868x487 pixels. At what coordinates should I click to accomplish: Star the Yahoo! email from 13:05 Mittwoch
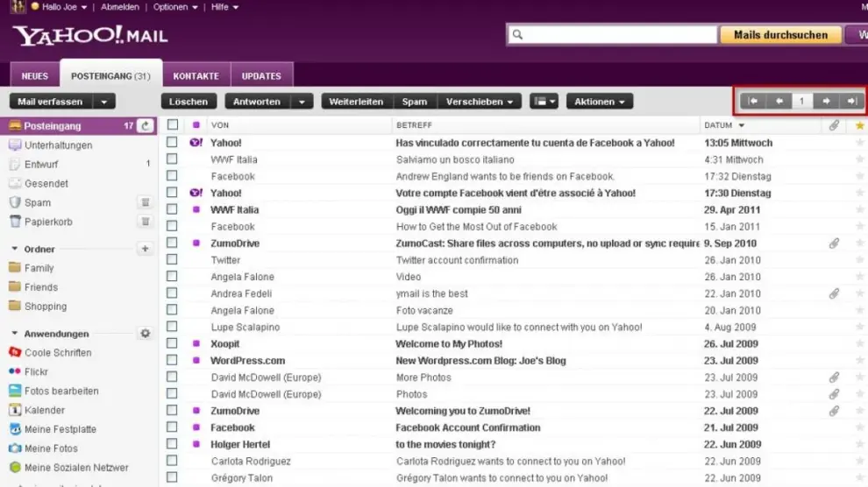[x=859, y=143]
